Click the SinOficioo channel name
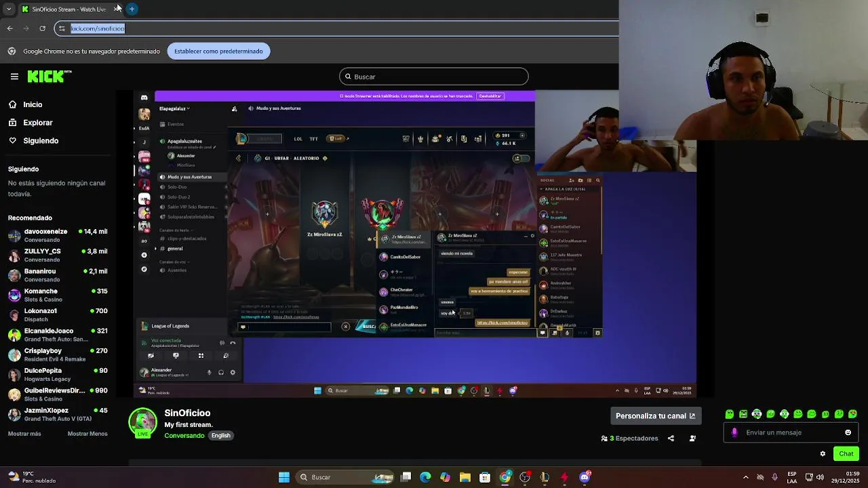Screen dimensions: 868x488 [187, 413]
